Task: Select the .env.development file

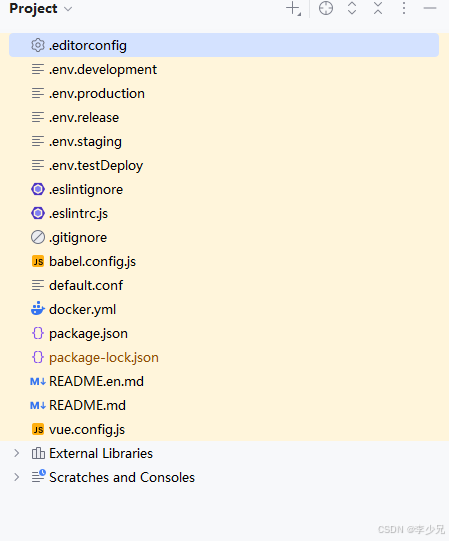Action: pyautogui.click(x=224, y=69)
